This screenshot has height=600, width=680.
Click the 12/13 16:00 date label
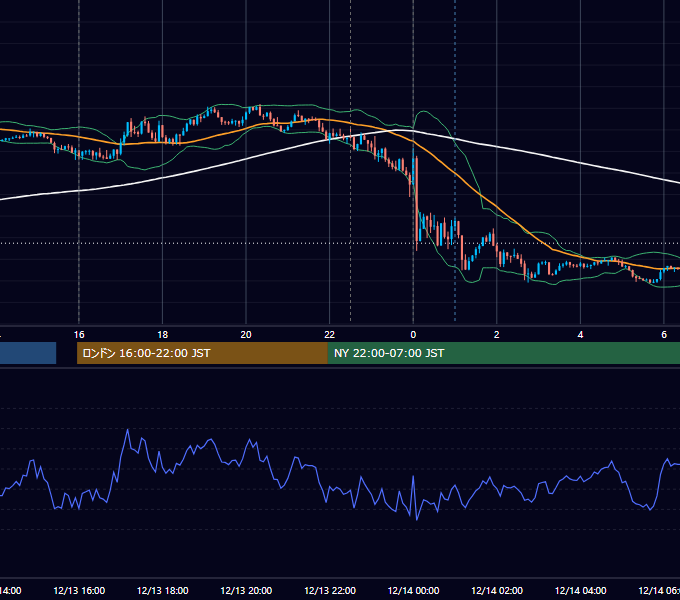coord(79,590)
